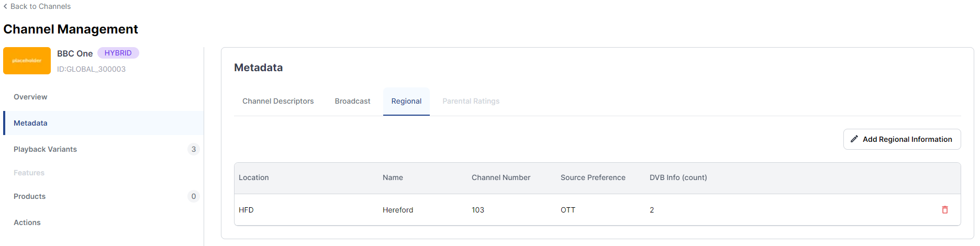Click the Channel Number column header
This screenshot has width=980, height=246.
pyautogui.click(x=501, y=177)
